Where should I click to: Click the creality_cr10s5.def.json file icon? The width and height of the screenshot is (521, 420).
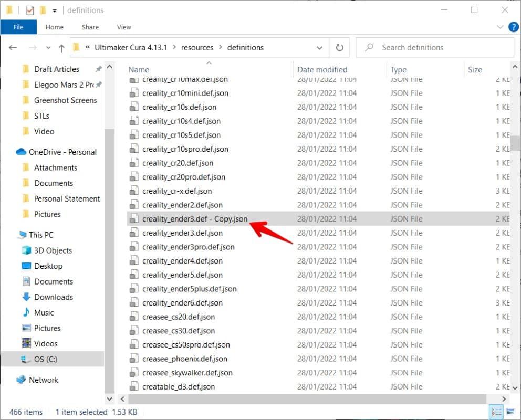tap(134, 135)
